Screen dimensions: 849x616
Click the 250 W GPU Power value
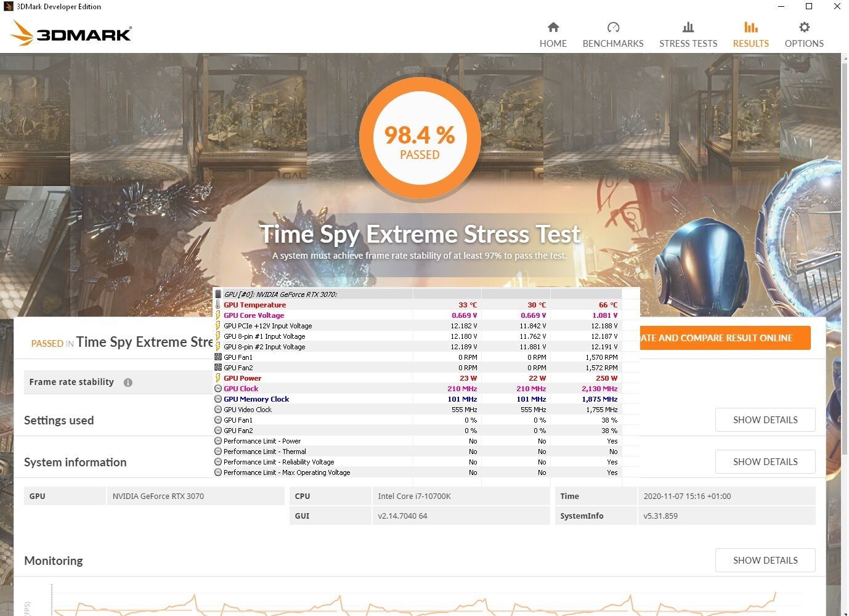coord(607,378)
